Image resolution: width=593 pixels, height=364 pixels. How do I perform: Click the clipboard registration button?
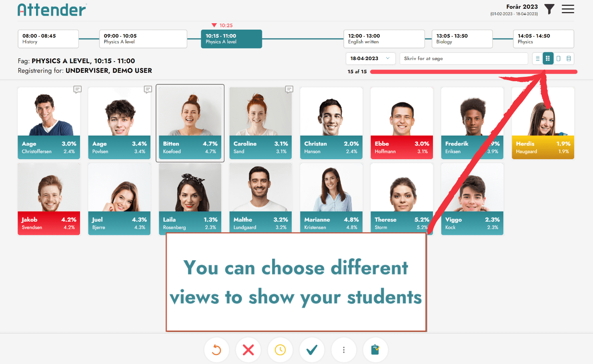(375, 350)
